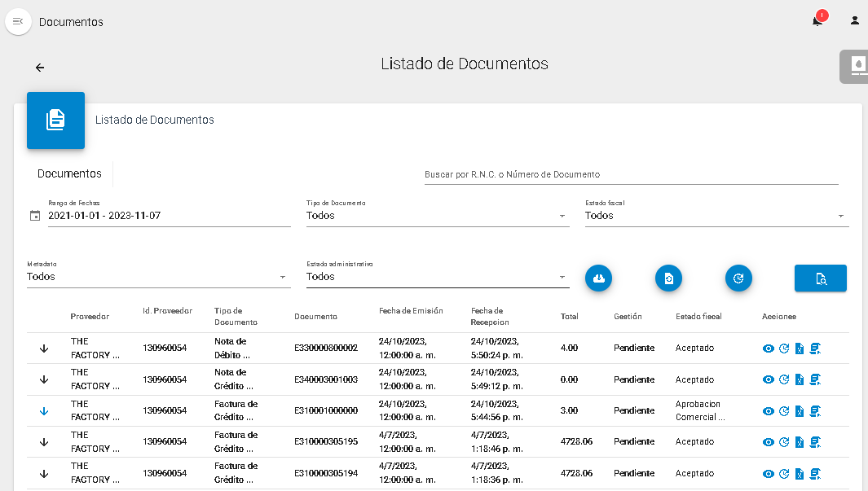Open the Estado fiscal dropdown
868x491 pixels.
point(716,216)
